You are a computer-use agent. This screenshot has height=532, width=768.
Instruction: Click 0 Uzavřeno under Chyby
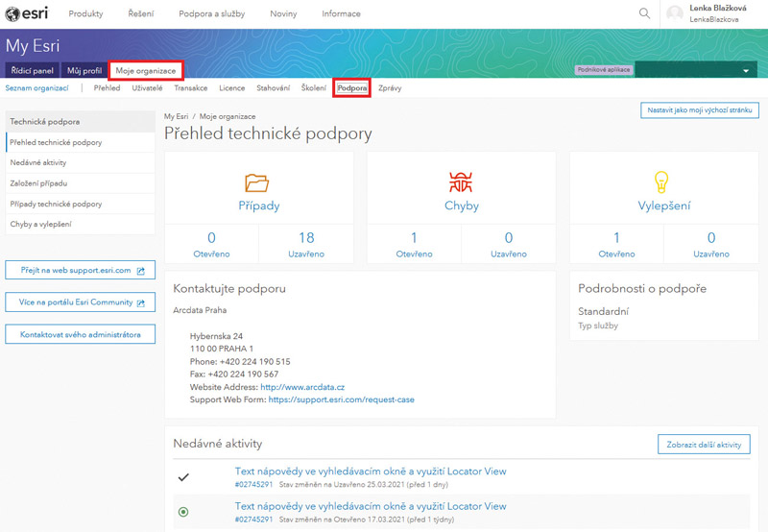tap(509, 244)
